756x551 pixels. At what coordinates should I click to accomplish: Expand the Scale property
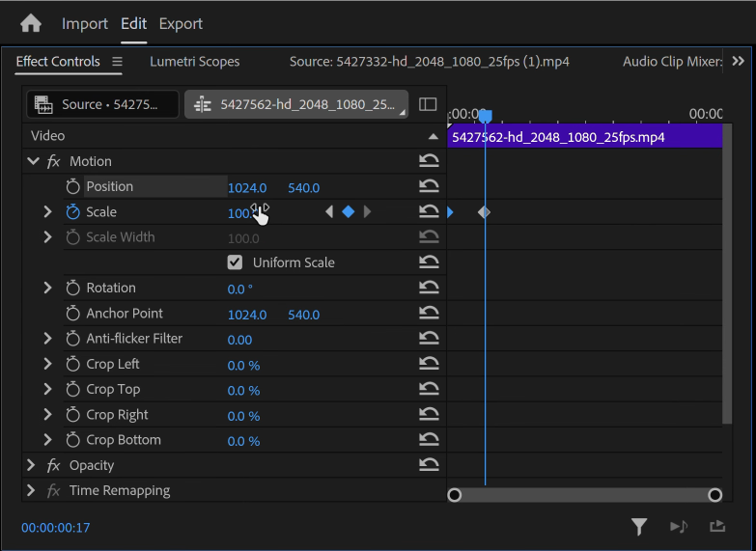(47, 211)
